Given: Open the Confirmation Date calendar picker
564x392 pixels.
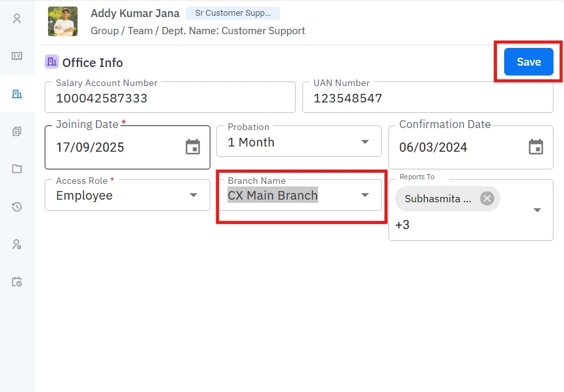Looking at the screenshot, I should click(x=536, y=147).
